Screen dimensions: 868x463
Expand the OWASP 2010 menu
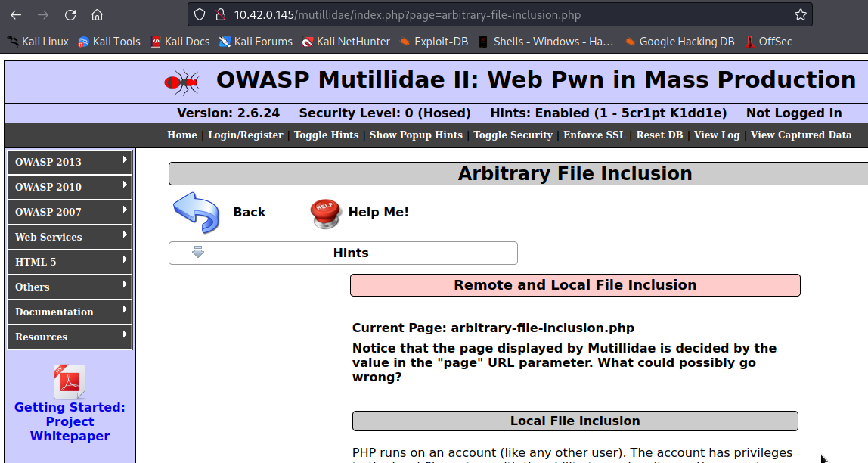70,187
